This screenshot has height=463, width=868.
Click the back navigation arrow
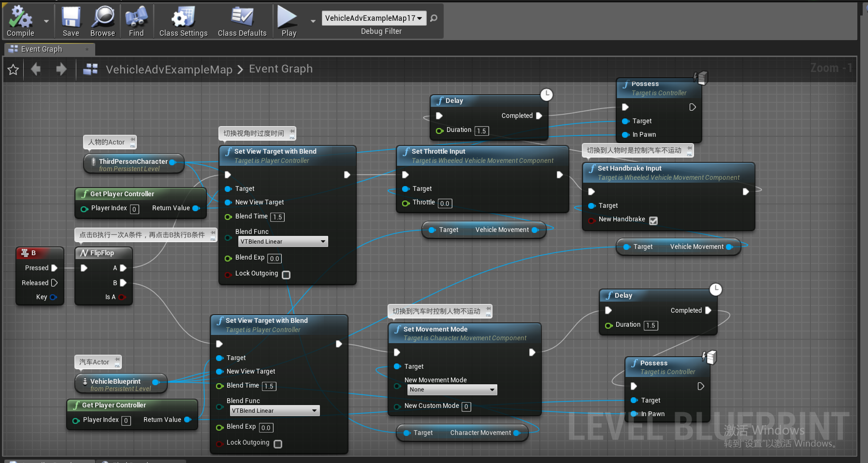pos(35,69)
